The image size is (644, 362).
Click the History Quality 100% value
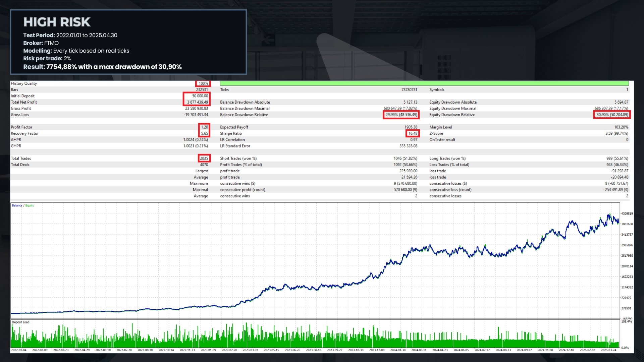(203, 83)
